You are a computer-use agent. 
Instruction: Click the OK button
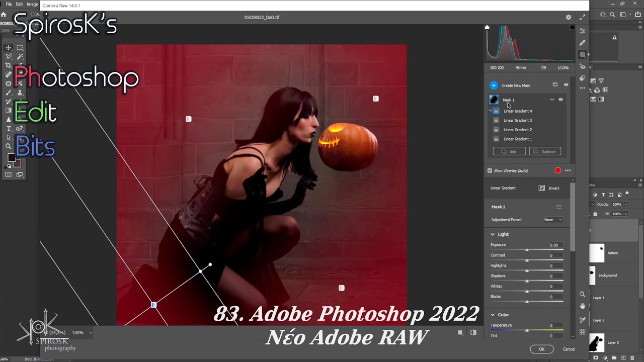541,349
